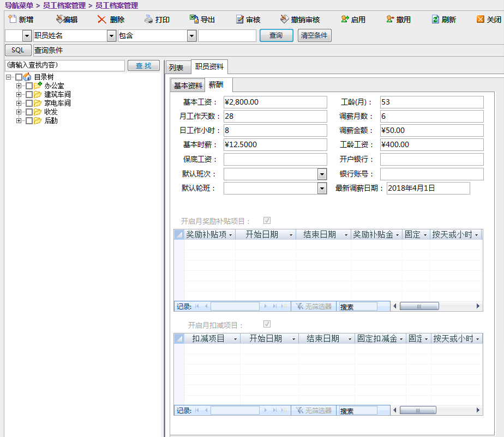Check the 家电车间 checkbox
The height and width of the screenshot is (437, 504).
(x=29, y=103)
